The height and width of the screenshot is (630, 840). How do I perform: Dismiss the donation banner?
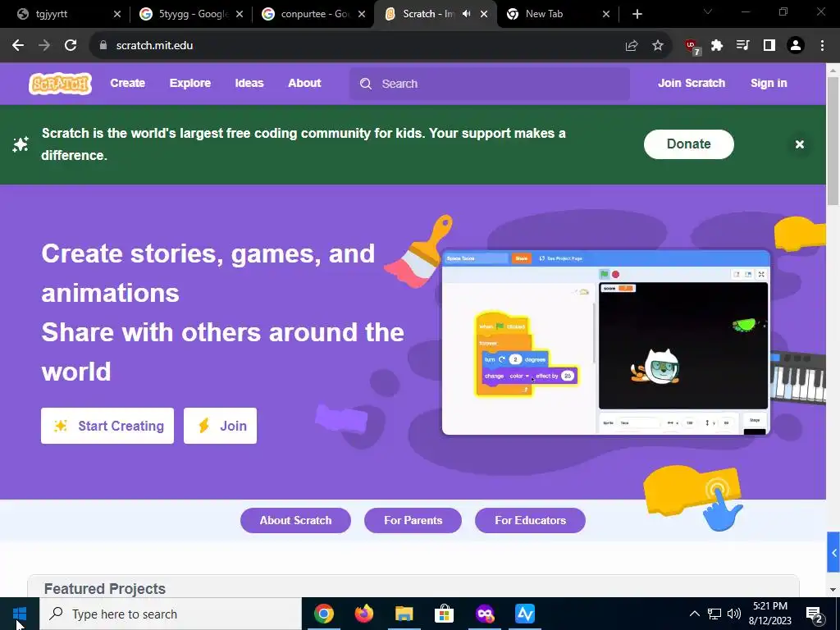point(799,144)
